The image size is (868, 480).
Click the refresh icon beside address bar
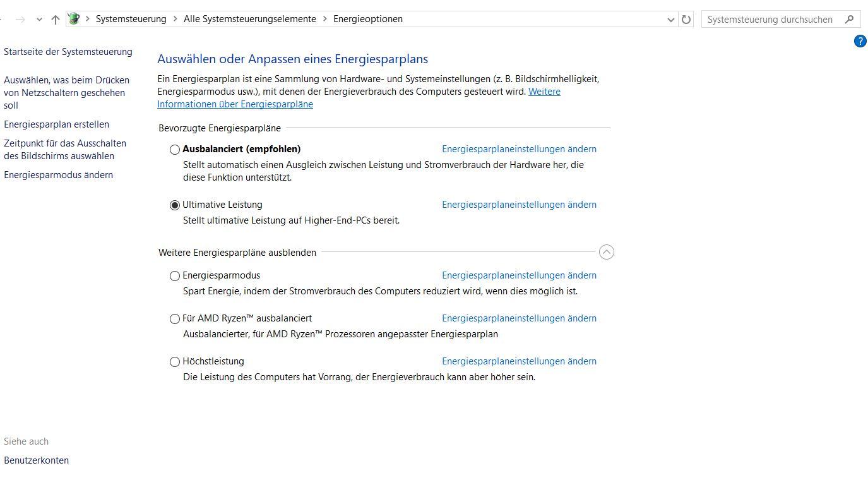coord(686,19)
